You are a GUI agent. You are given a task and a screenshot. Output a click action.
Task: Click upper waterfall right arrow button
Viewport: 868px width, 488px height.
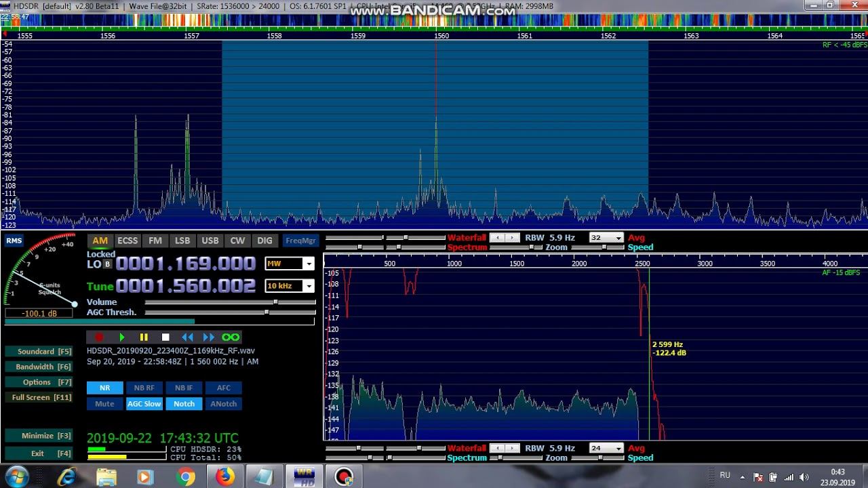click(x=512, y=238)
